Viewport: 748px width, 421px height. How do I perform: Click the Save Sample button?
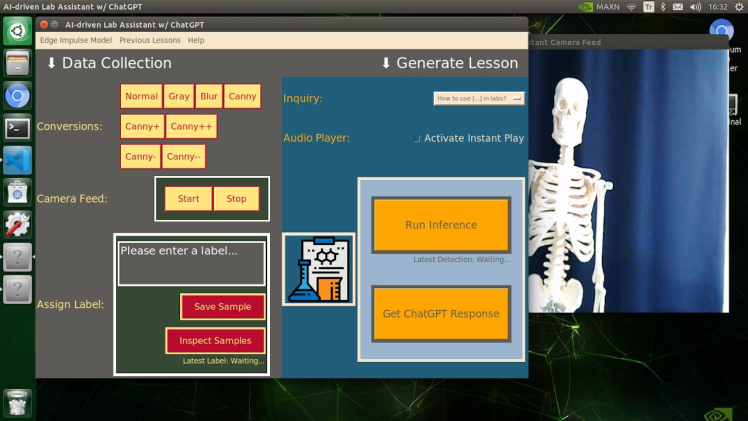(222, 307)
